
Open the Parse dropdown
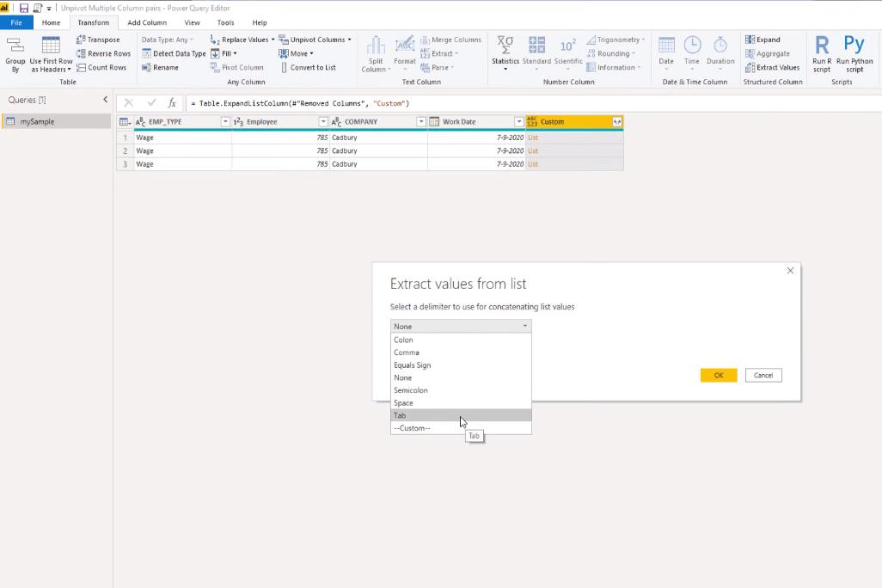pyautogui.click(x=437, y=67)
